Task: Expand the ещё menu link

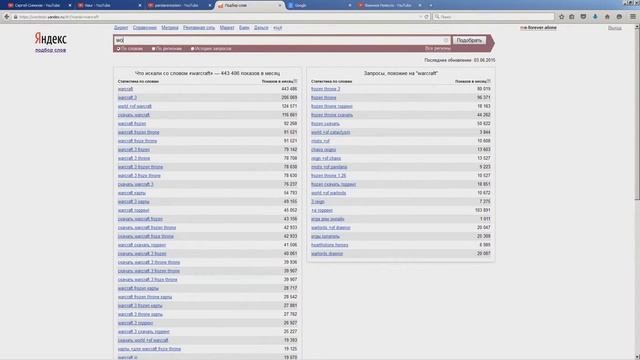Action: (278, 28)
